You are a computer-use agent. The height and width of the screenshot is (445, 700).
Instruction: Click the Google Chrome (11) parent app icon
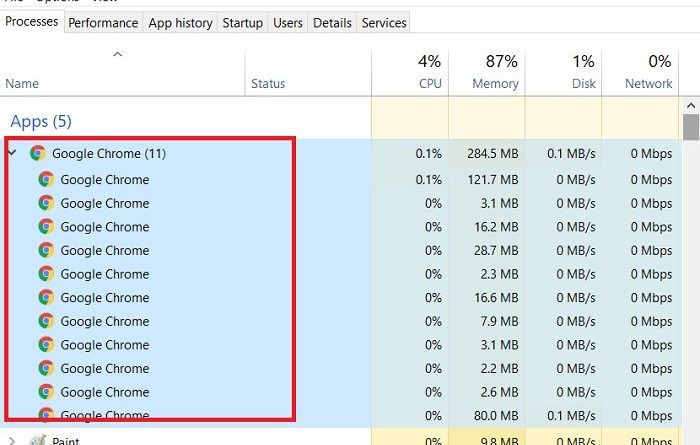tap(38, 154)
